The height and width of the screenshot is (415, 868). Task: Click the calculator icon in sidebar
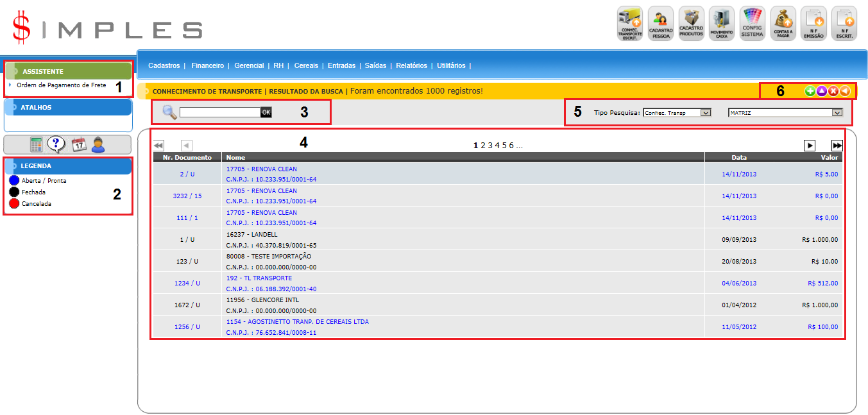37,144
